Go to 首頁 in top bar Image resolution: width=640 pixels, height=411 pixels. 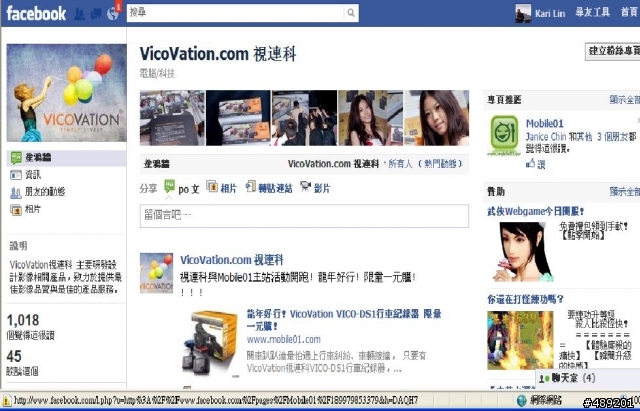tap(629, 13)
